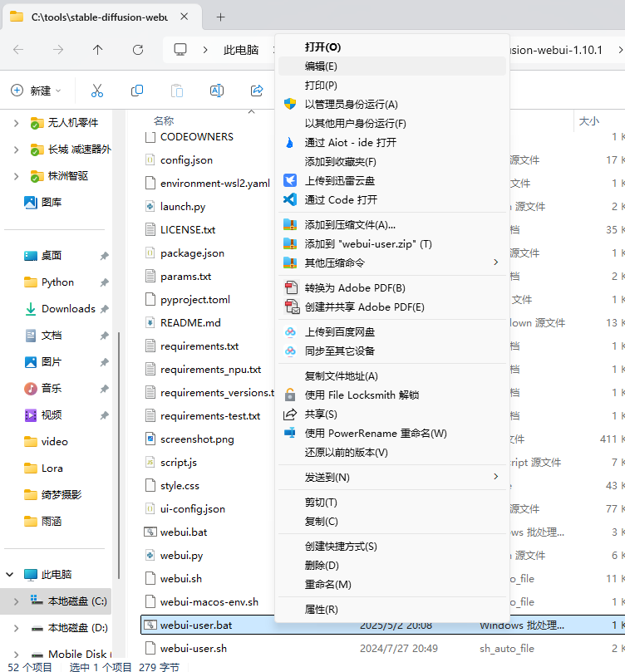Viewport: 625px width, 672px height.
Task: Choose 删除(D) delete item
Action: pyautogui.click(x=391, y=566)
